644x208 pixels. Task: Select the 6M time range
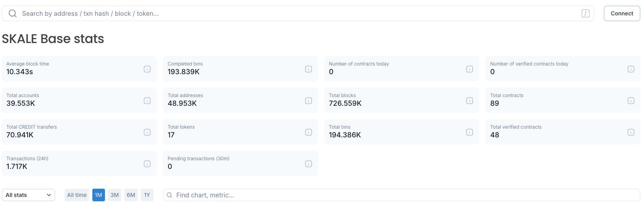click(x=131, y=195)
